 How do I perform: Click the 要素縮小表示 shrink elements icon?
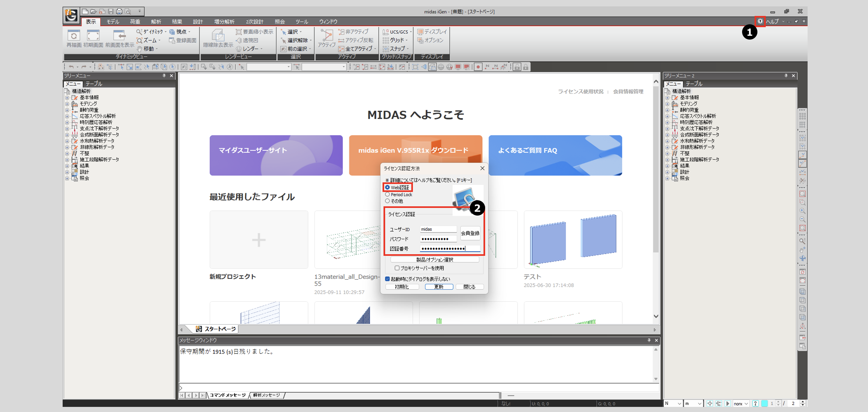coord(238,32)
